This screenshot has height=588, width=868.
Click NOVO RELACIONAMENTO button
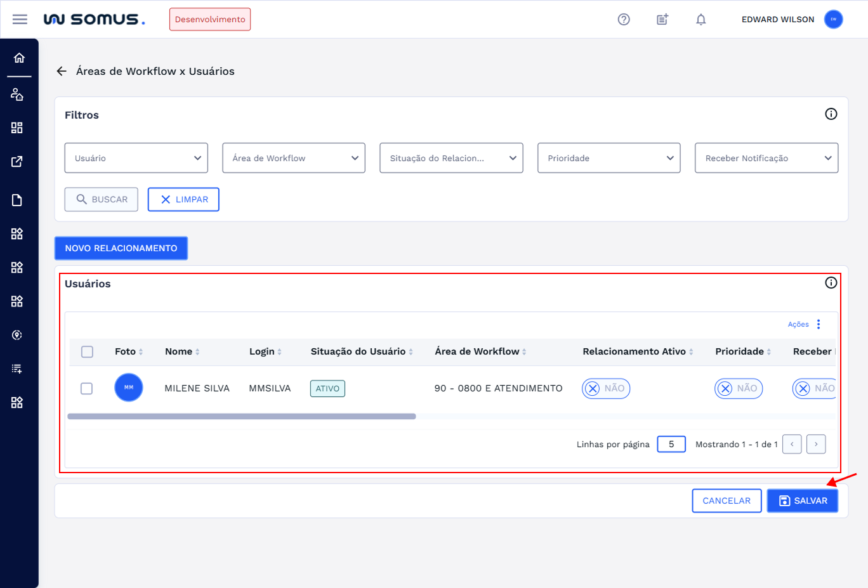point(121,248)
